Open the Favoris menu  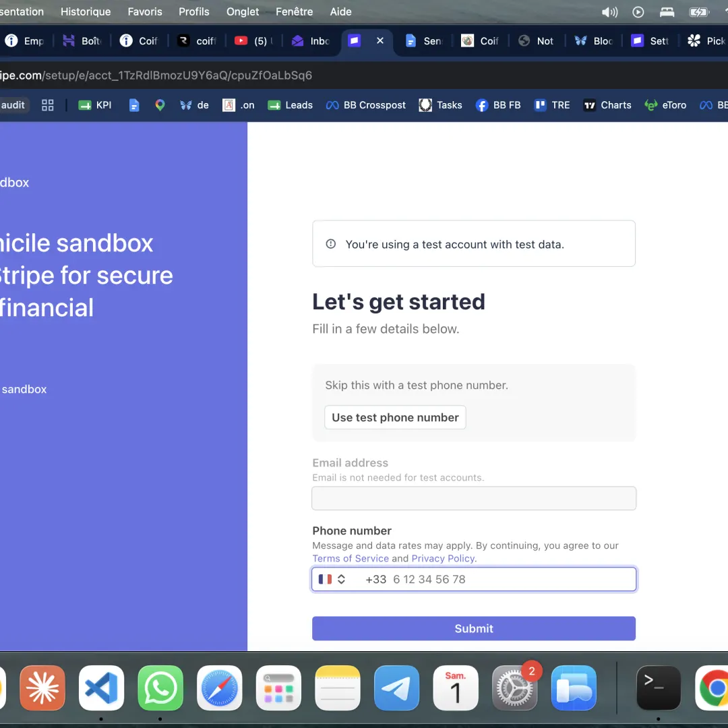(x=145, y=11)
